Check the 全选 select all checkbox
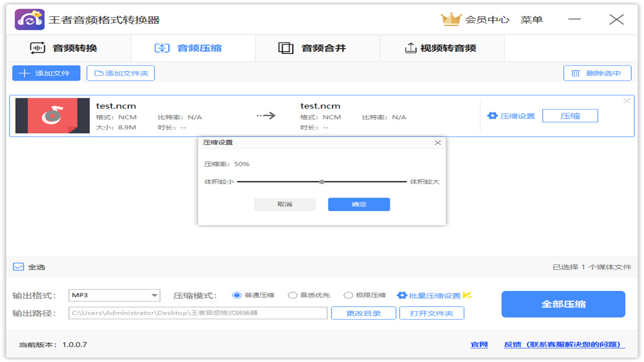This screenshot has width=644, height=362. click(x=18, y=266)
